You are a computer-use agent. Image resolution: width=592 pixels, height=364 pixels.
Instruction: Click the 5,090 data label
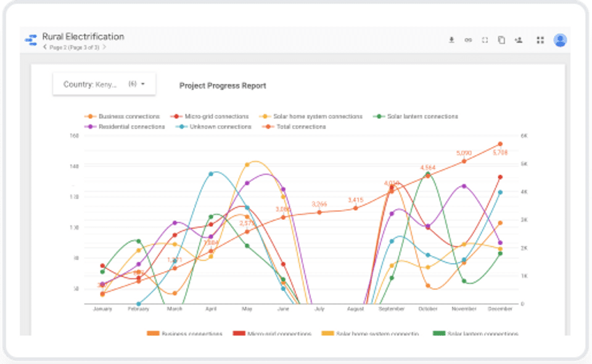tap(464, 153)
